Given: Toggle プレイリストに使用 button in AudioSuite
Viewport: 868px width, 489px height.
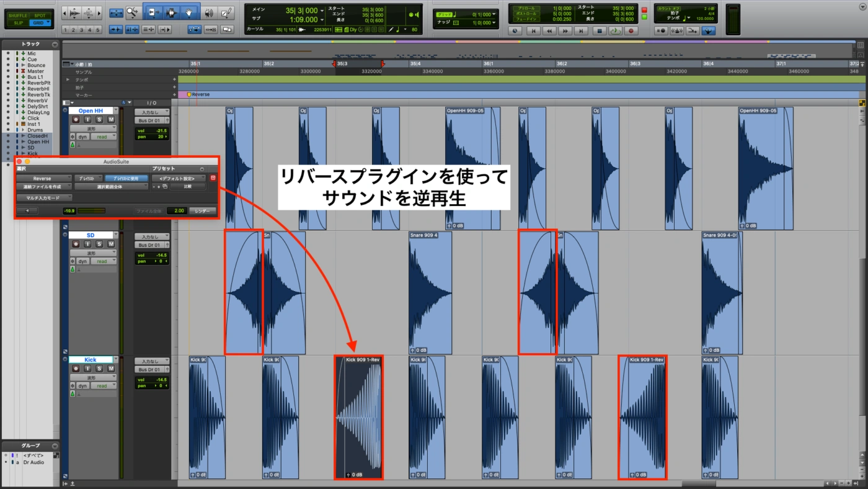Looking at the screenshot, I should pos(126,178).
